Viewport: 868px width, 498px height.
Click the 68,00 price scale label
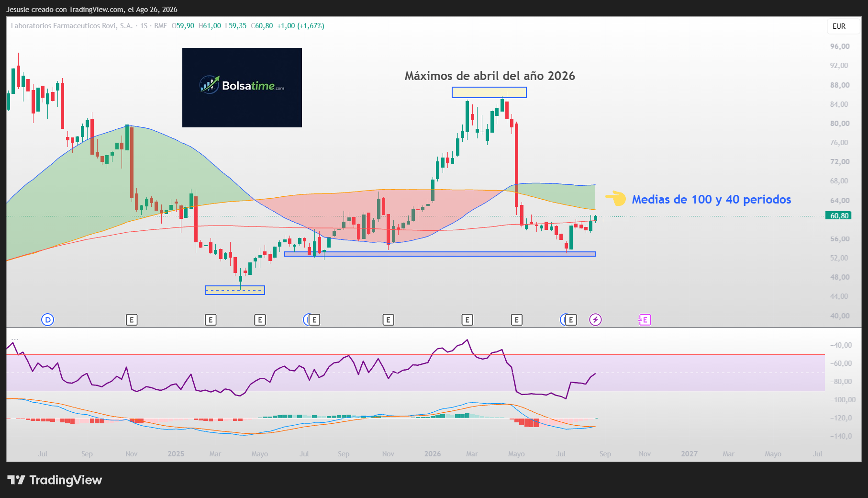[840, 181]
